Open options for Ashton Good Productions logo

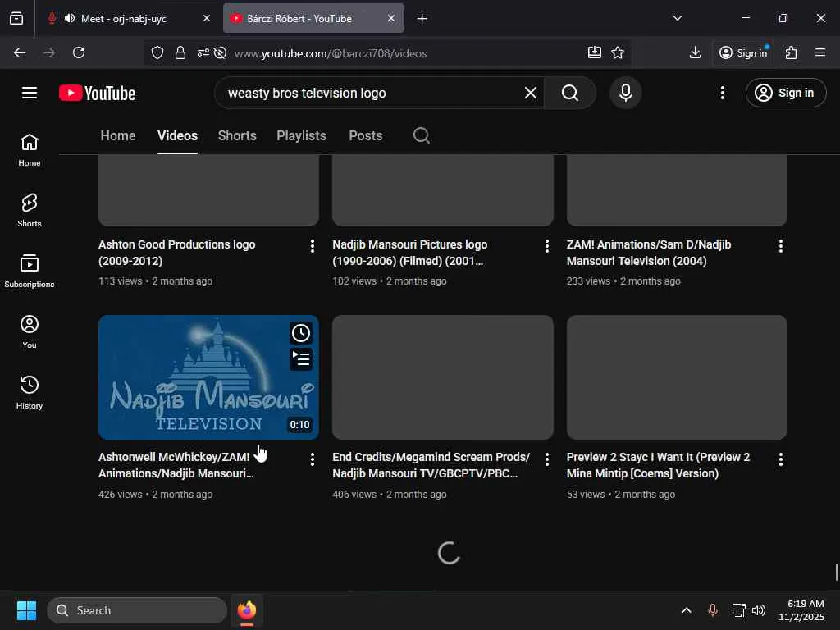(x=313, y=246)
